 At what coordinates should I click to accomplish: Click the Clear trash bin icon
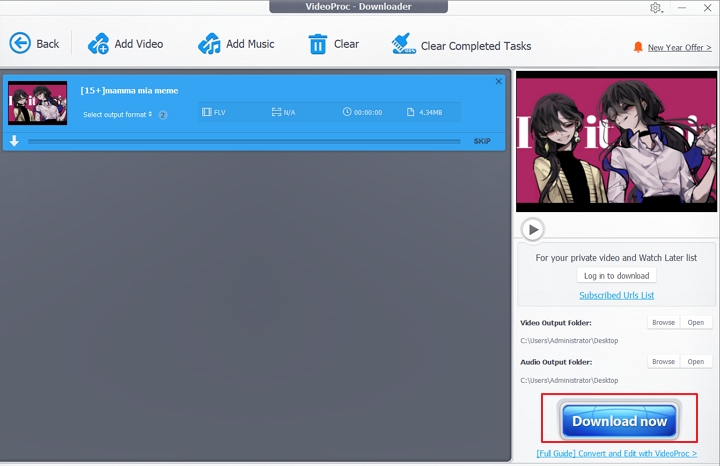[x=317, y=44]
